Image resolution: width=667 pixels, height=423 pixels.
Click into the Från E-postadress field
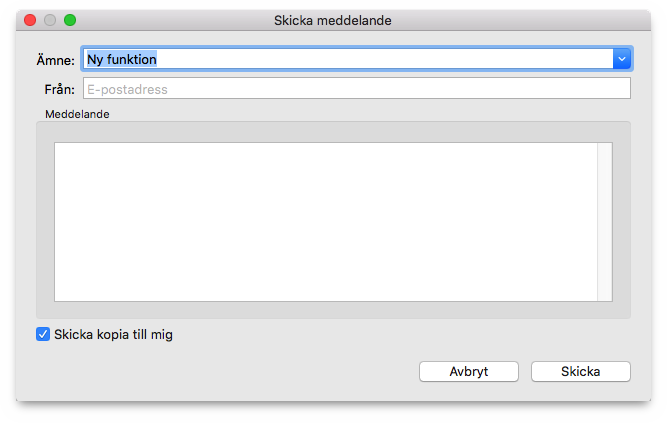tap(356, 89)
